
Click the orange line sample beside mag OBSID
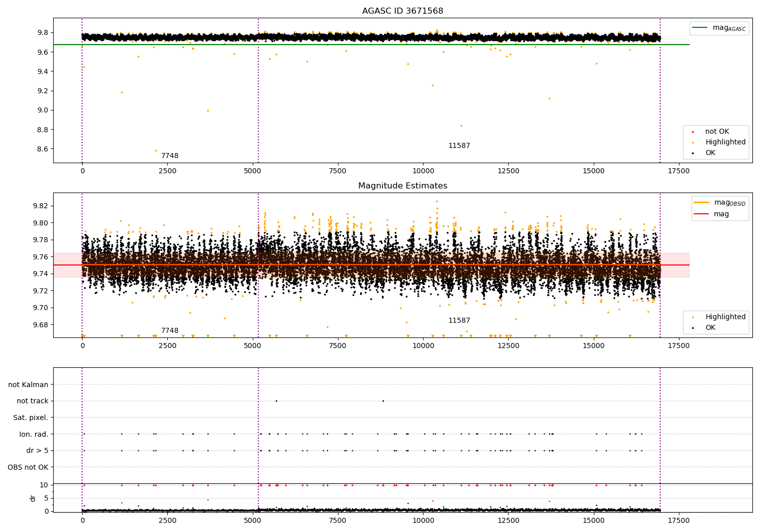pos(702,203)
